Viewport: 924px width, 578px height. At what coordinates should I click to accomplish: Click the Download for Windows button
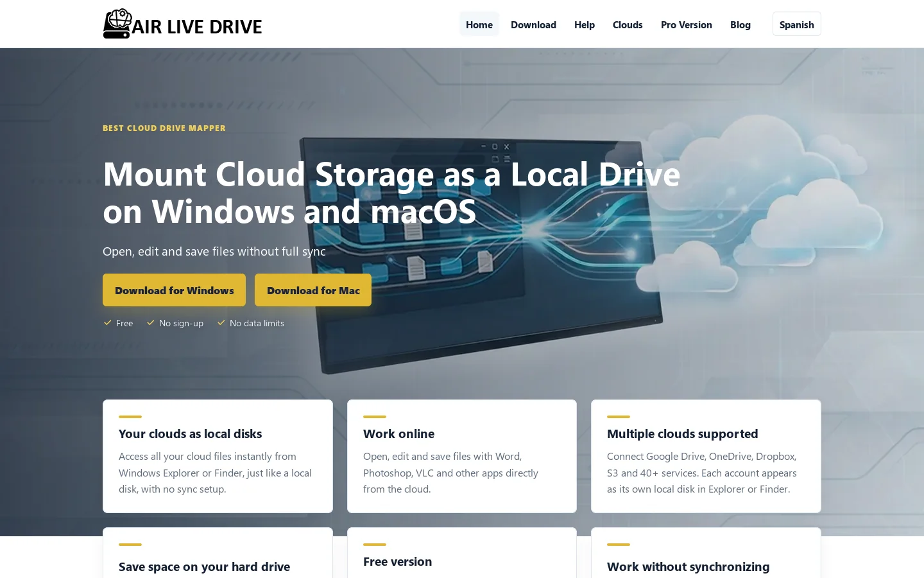pyautogui.click(x=174, y=290)
